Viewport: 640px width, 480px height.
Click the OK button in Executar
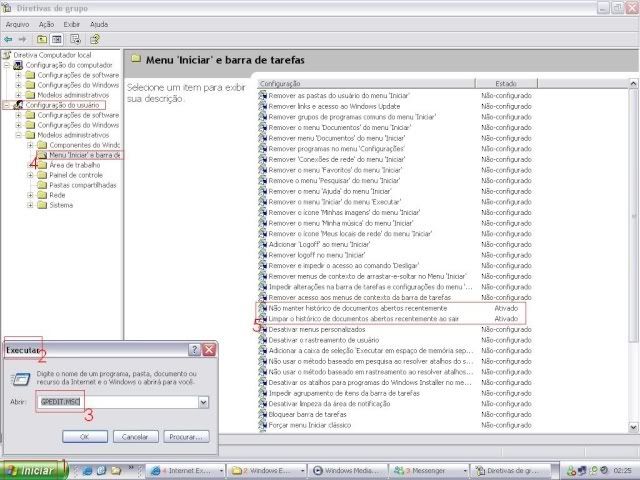pos(85,437)
